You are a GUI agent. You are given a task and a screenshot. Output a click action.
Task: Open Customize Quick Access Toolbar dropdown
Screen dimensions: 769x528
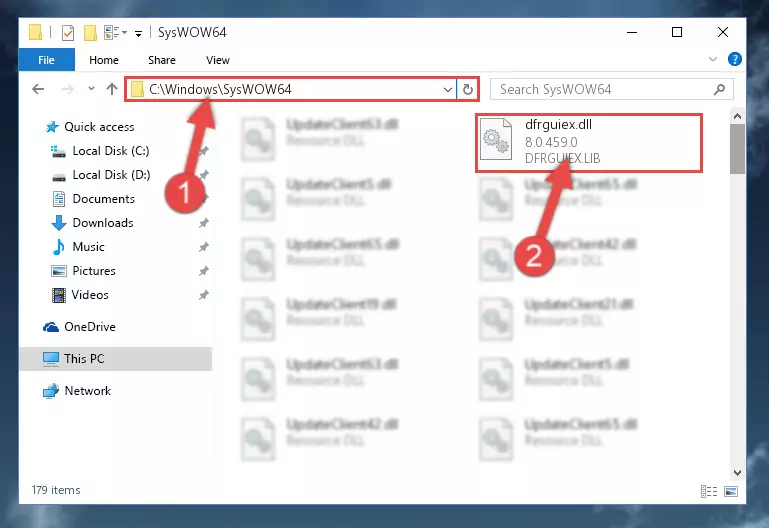tap(139, 33)
